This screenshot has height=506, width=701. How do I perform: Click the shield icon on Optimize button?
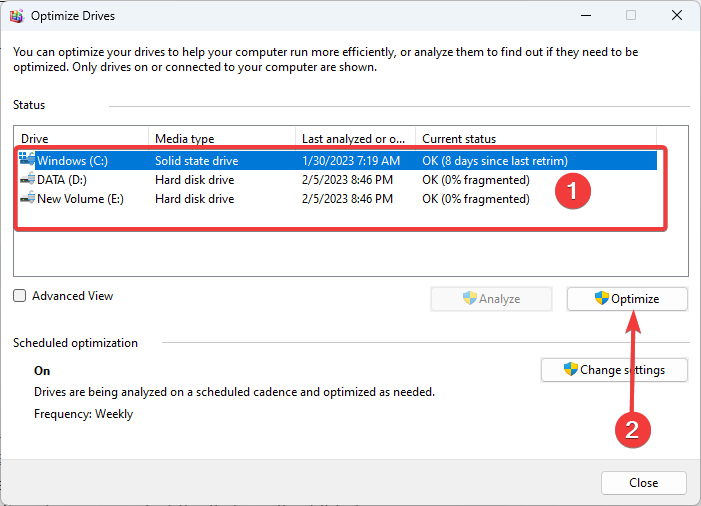point(602,298)
